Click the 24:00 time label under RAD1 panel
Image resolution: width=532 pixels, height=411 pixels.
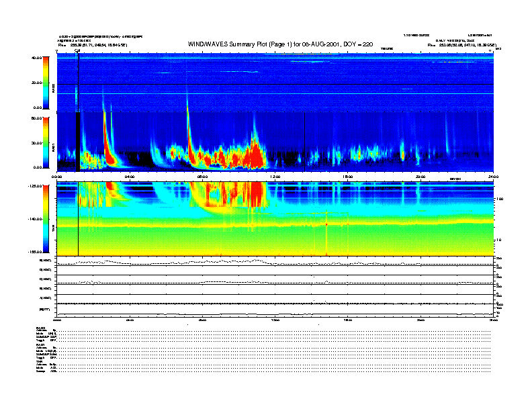pos(493,177)
